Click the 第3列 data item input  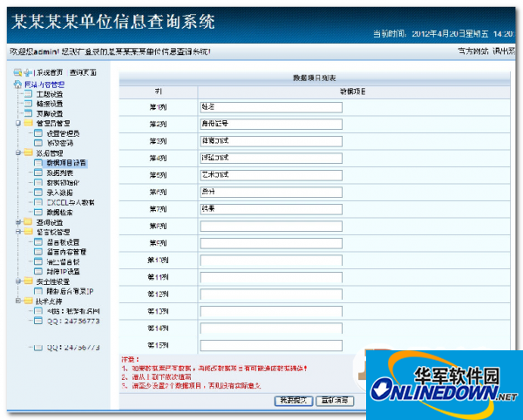coord(271,141)
